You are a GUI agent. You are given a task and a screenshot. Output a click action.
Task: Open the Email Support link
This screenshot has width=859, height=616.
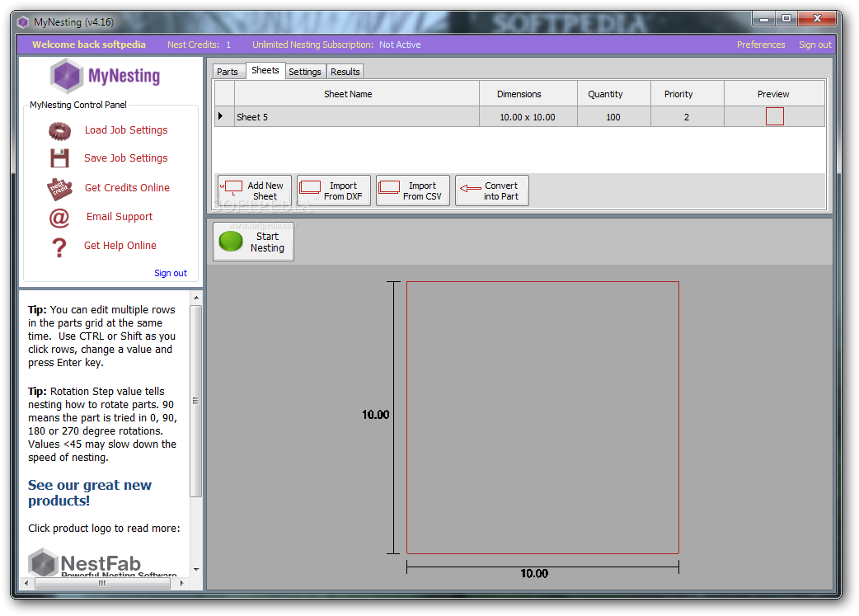[120, 217]
